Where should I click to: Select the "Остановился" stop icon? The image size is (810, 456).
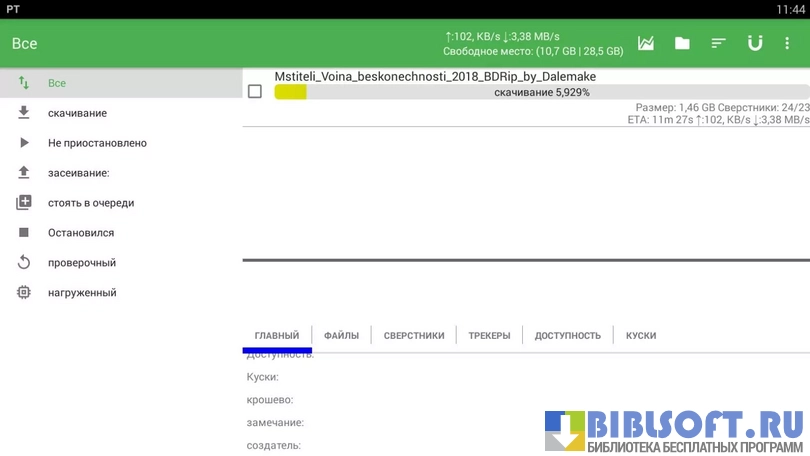24,233
